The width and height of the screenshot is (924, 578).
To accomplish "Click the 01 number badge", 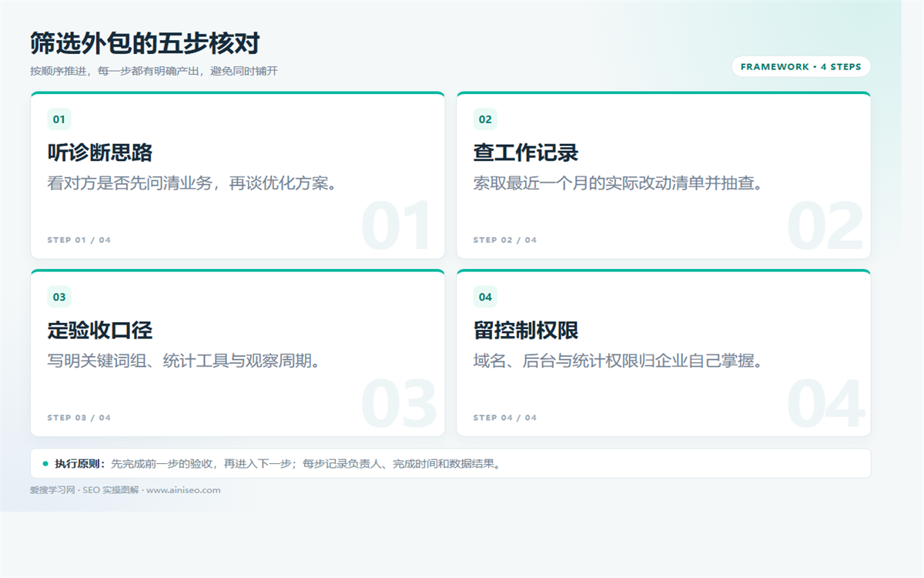I will [59, 119].
